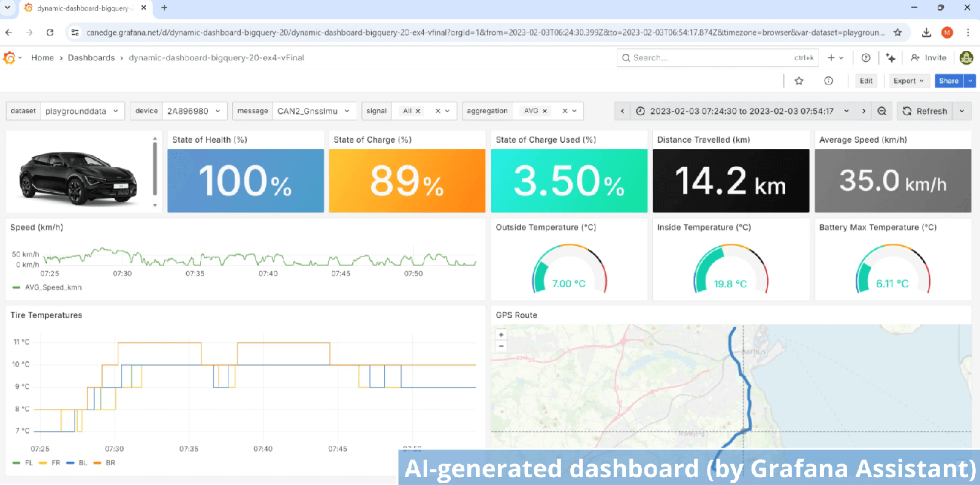Mark dashboard as favorite with star
The width and height of the screenshot is (980, 485).
click(799, 81)
